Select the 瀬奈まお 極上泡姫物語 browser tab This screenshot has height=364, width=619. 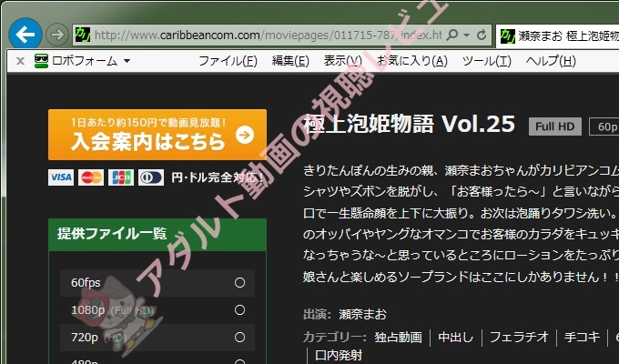click(x=557, y=36)
